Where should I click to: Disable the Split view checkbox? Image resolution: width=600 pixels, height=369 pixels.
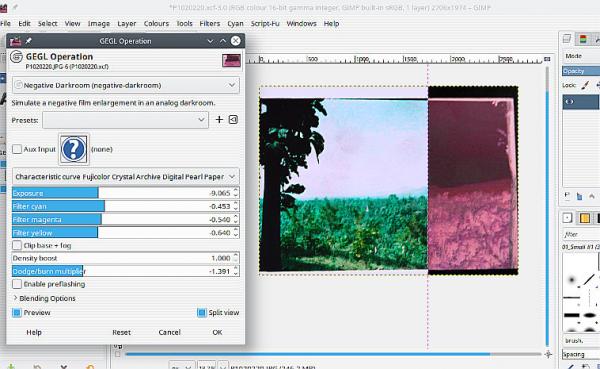click(x=202, y=313)
